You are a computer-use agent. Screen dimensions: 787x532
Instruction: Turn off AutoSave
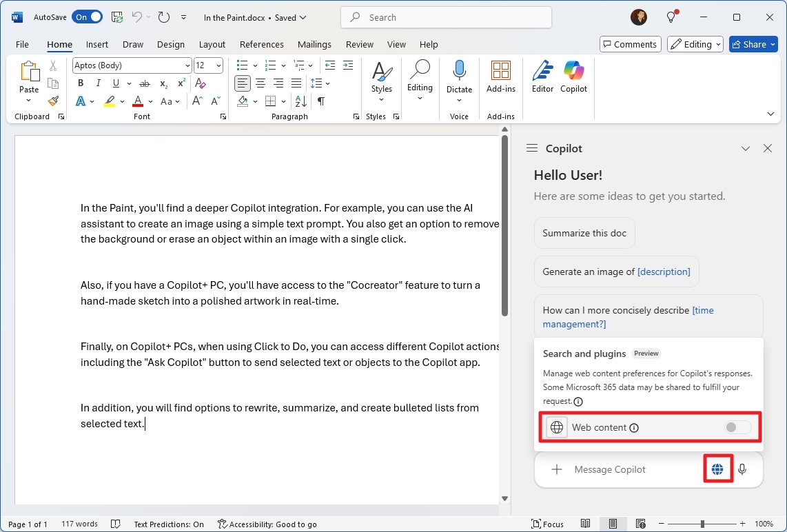(x=87, y=17)
